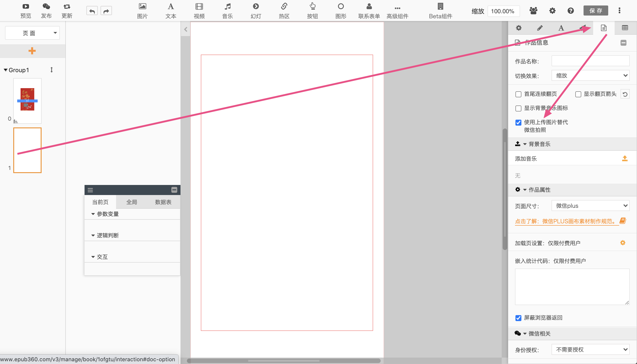Switch to the 数据表 tab
Image resolution: width=637 pixels, height=364 pixels.
(163, 202)
